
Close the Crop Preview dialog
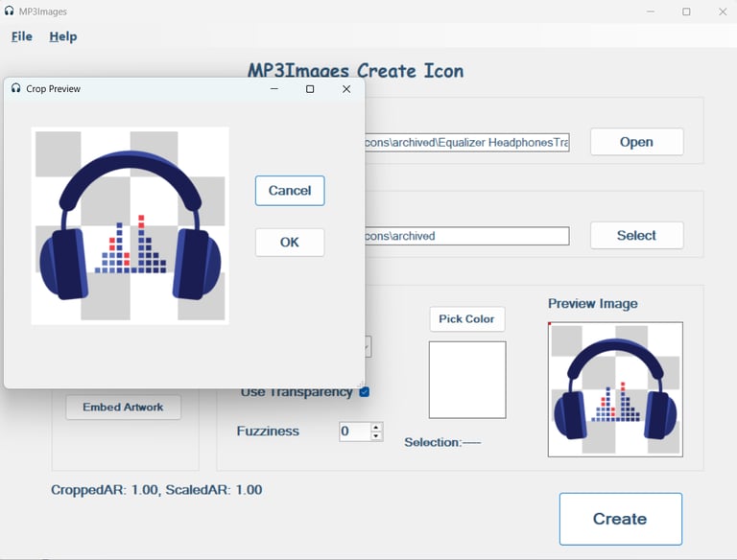coord(346,89)
